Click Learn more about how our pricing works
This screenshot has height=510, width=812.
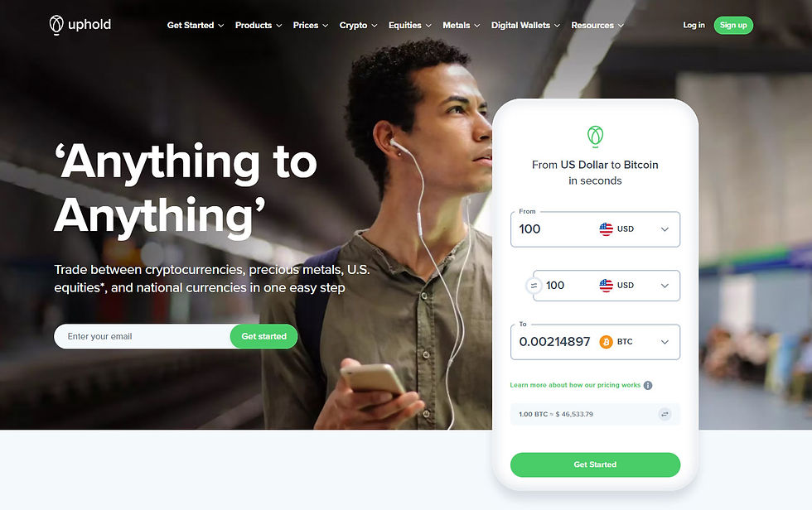575,385
